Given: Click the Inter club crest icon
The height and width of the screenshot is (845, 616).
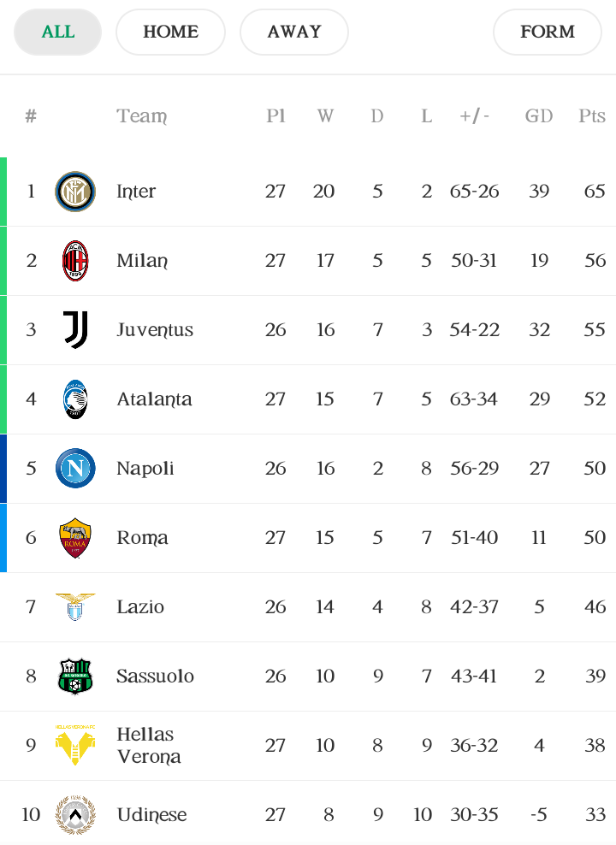Looking at the screenshot, I should (75, 192).
